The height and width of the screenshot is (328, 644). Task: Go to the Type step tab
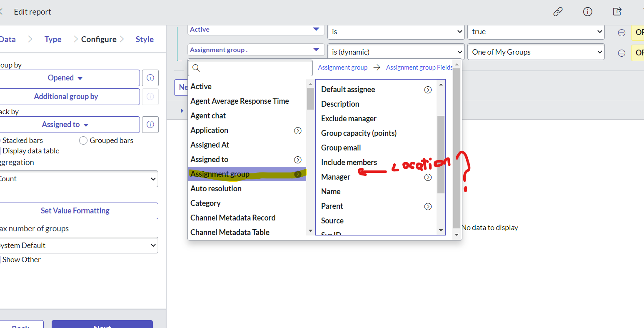point(53,39)
